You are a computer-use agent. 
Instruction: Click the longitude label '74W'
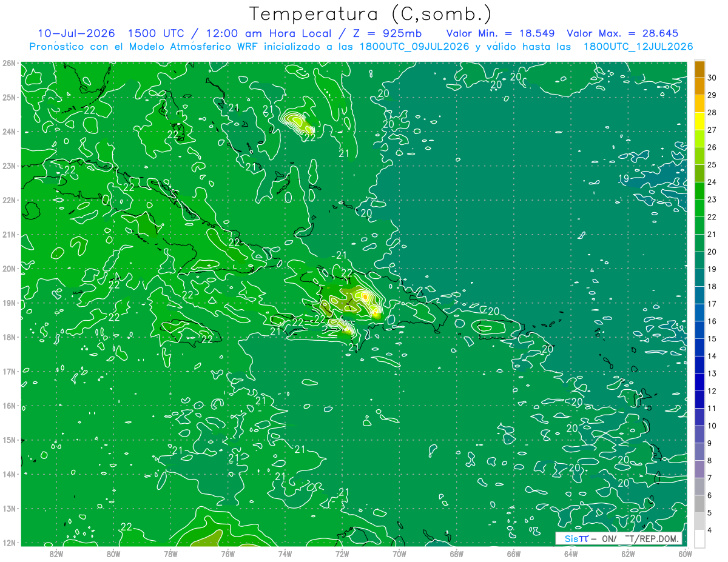[x=285, y=554]
